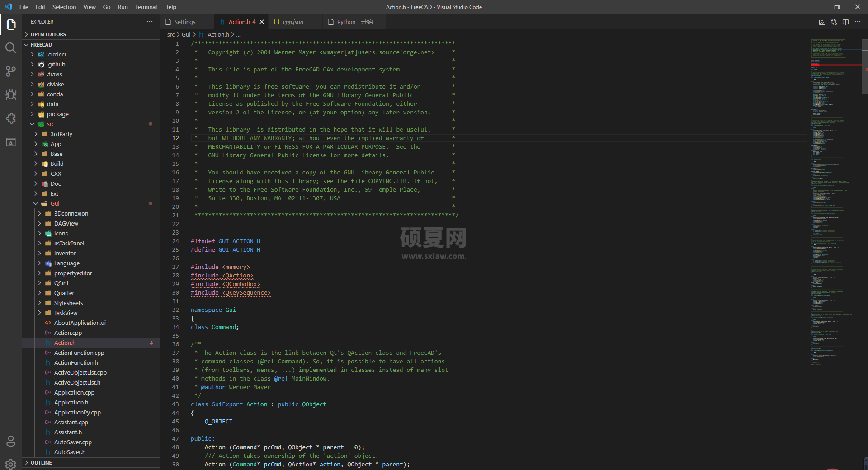868x470 pixels.
Task: Click the .github folder icon
Action: [41, 65]
